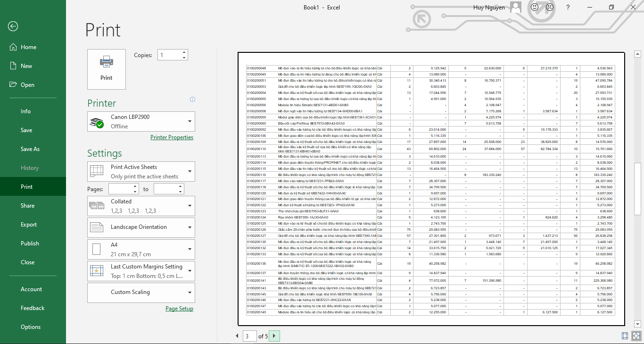Increase the number of Copies with up arrow
The width and height of the screenshot is (644, 344).
184,52
